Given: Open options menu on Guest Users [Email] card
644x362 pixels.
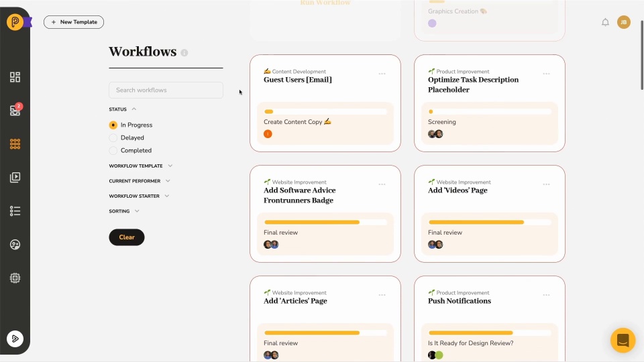Looking at the screenshot, I should pyautogui.click(x=382, y=74).
